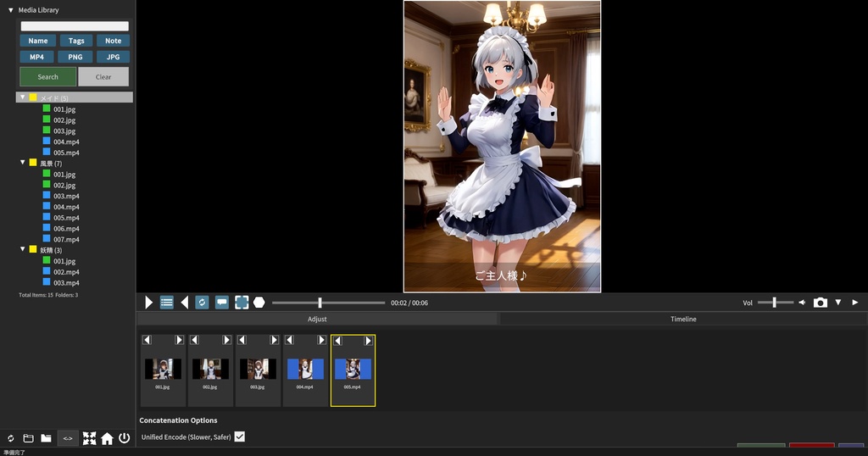Viewport: 868px width, 456px height.
Task: Uncheck Unified Encode (Slower, Safer)
Action: (239, 437)
